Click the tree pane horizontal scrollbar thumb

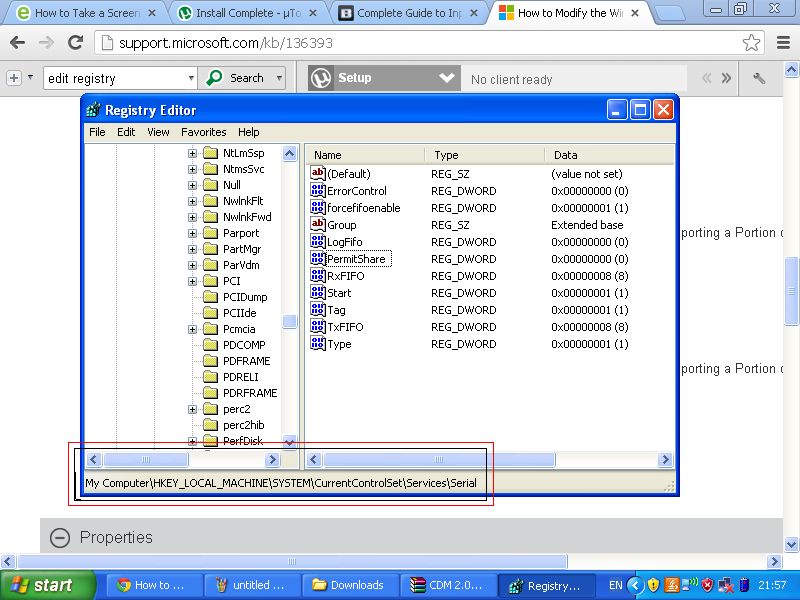(145, 460)
